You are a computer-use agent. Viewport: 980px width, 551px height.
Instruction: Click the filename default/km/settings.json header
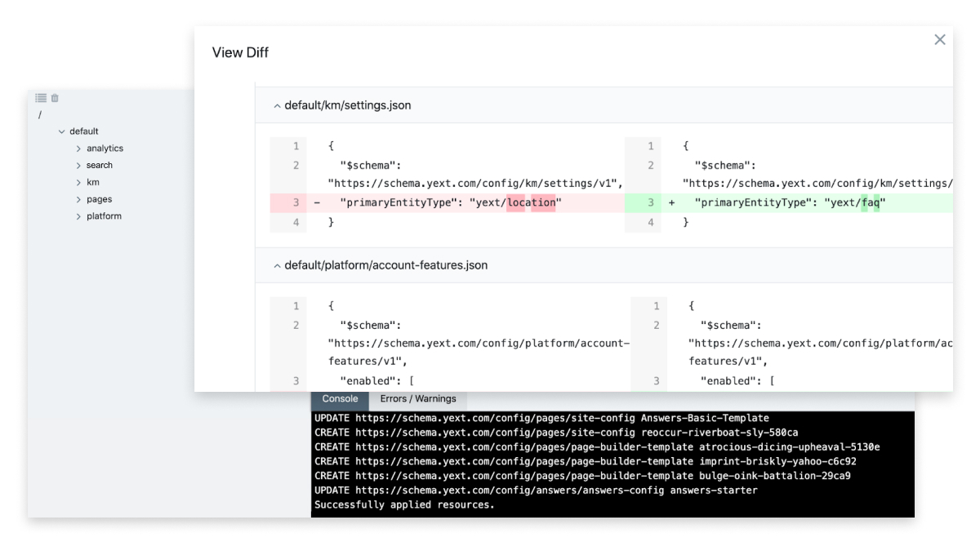346,105
